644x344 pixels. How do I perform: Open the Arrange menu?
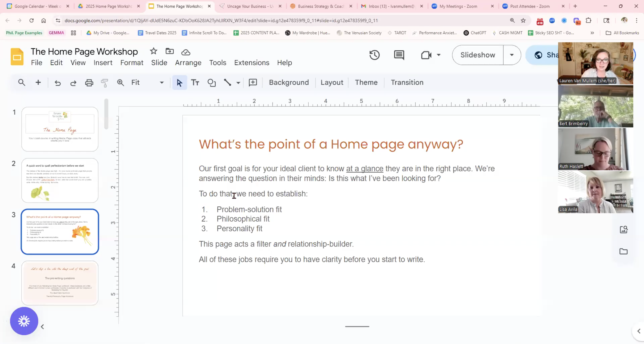pos(188,63)
